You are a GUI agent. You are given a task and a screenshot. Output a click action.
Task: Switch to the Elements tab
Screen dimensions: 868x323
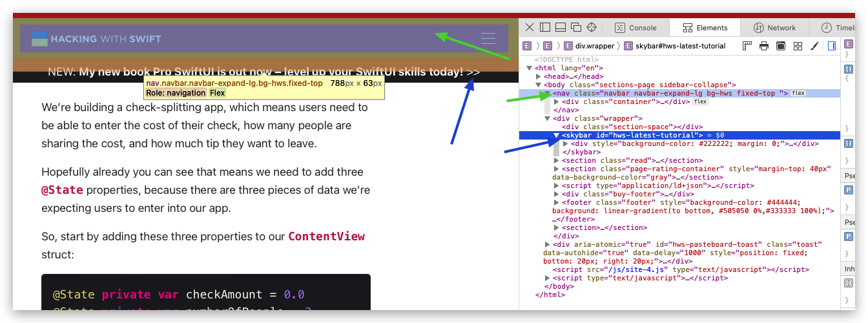pyautogui.click(x=705, y=28)
